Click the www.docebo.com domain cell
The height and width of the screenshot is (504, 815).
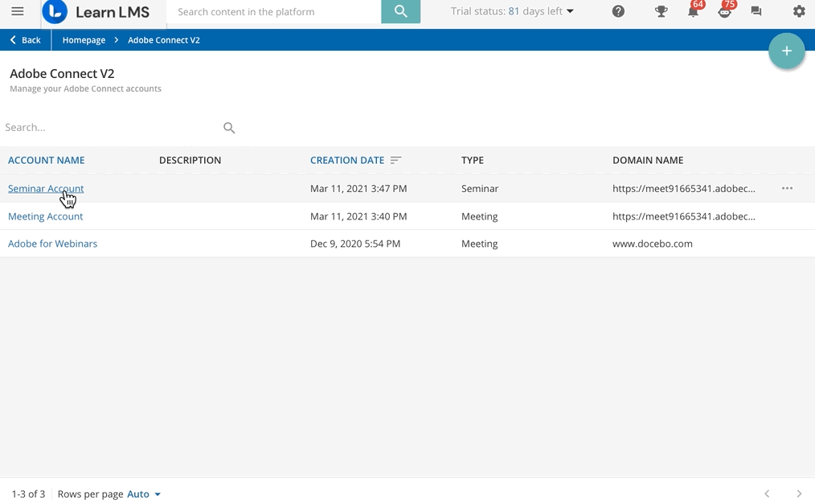tap(653, 244)
